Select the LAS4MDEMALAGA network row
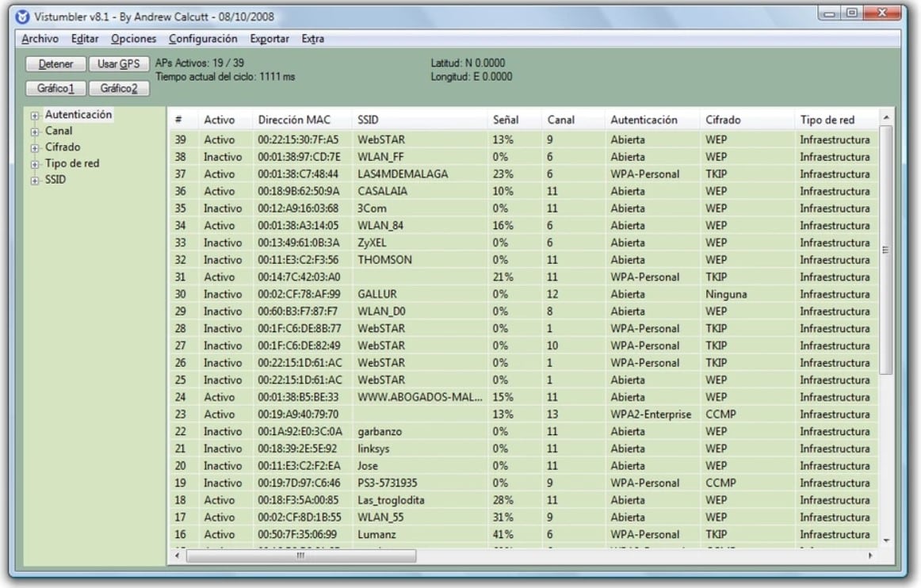 click(x=524, y=174)
